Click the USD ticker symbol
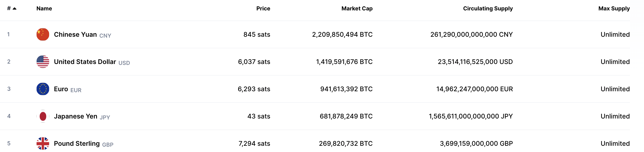This screenshot has width=644, height=152. (x=124, y=63)
